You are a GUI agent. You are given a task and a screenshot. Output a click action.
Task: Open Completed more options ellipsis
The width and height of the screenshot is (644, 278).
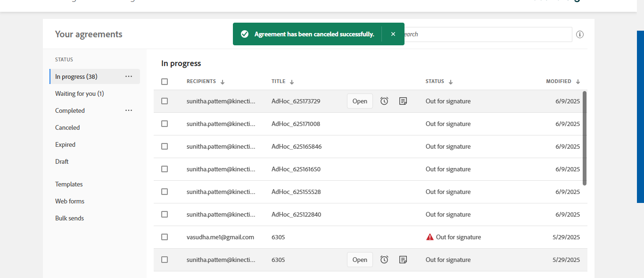(x=129, y=110)
